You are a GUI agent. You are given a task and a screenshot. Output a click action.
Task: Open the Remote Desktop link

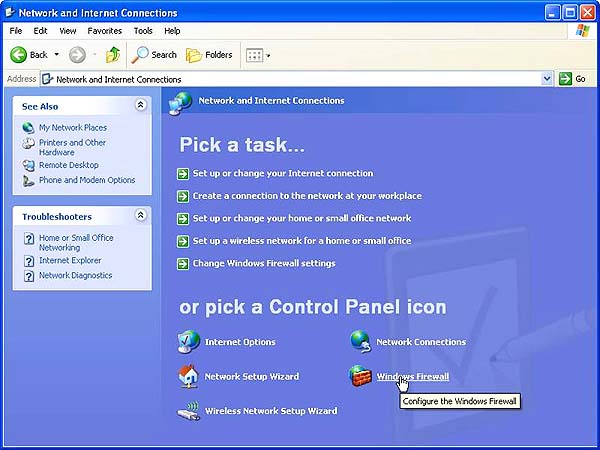point(68,165)
